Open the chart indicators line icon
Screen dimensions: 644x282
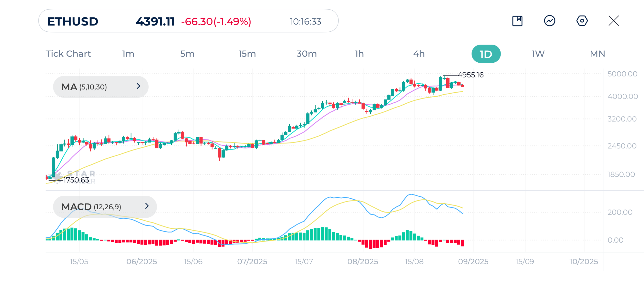coord(549,21)
